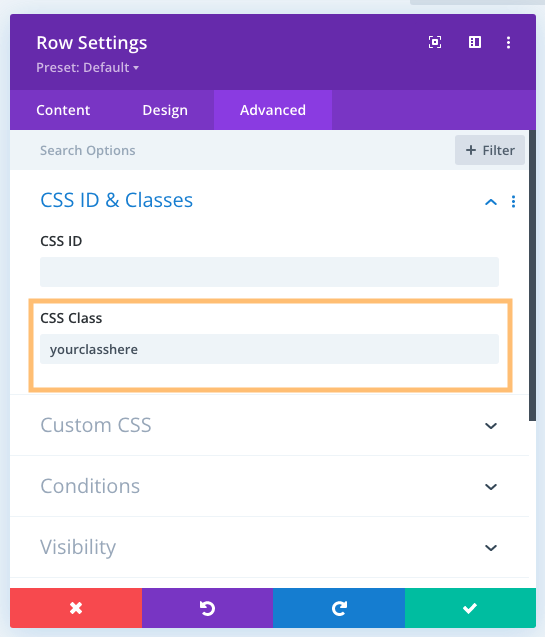This screenshot has width=545, height=637.
Task: Expand the Visibility section
Action: [270, 547]
